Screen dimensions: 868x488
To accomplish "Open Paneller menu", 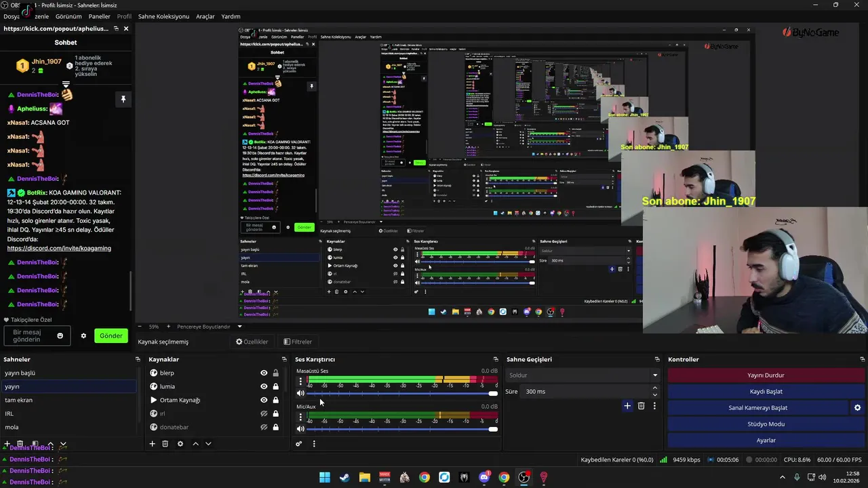I will tap(100, 16).
